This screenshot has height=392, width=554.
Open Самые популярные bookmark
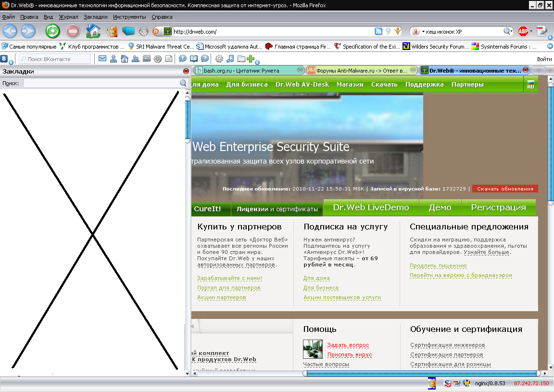coord(29,46)
